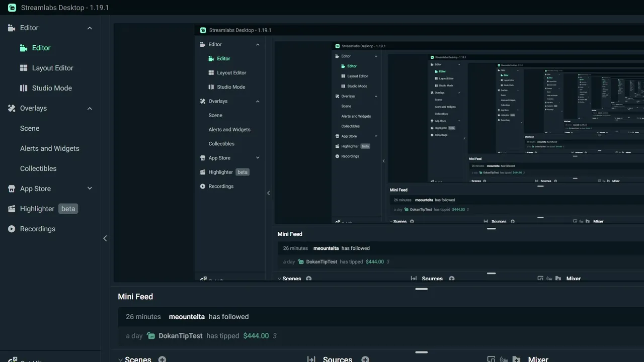Click the Sources panel title
Screen dimensions: 644x362
(338, 359)
